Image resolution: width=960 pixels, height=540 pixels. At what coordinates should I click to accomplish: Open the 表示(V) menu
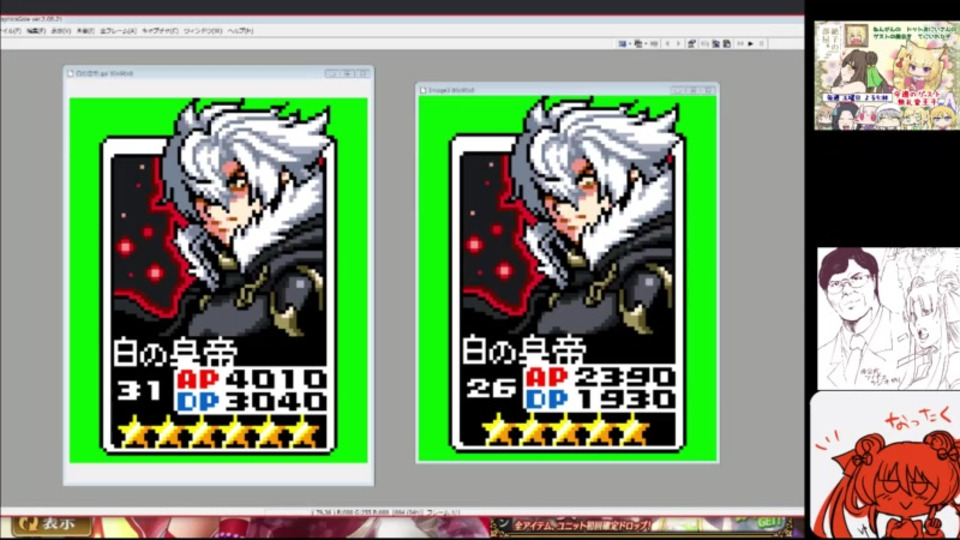(x=61, y=31)
